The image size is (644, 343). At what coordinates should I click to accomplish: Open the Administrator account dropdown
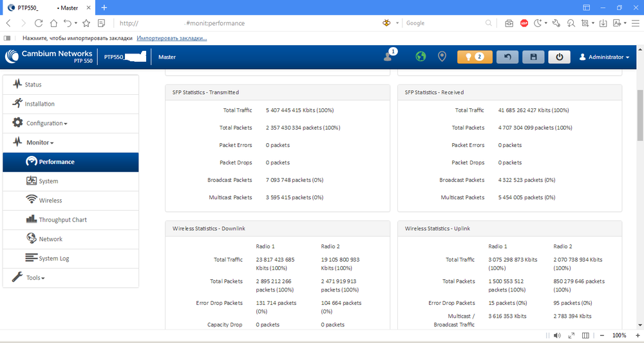coord(604,57)
